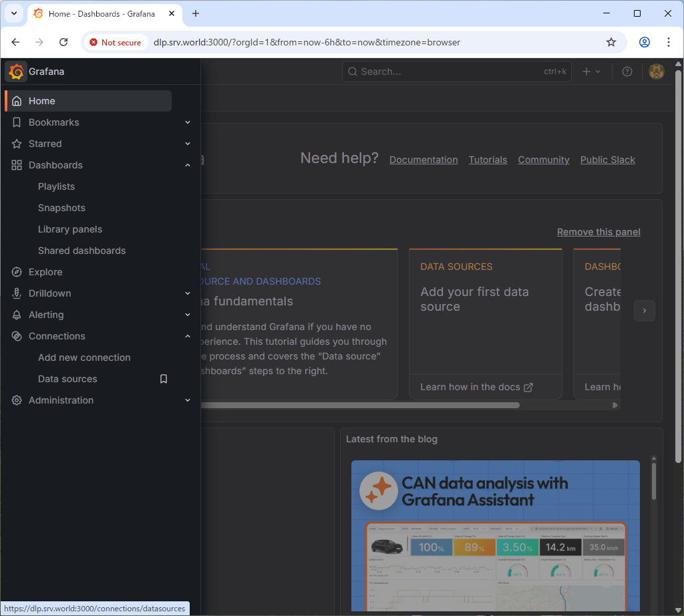684x616 pixels.
Task: Click Remove this panel link
Action: coord(598,232)
